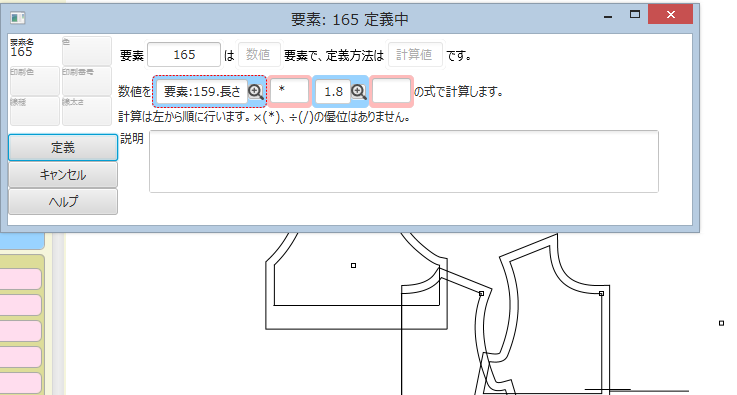The image size is (737, 395).
Task: Click the 線太さ button
Action: [x=87, y=111]
